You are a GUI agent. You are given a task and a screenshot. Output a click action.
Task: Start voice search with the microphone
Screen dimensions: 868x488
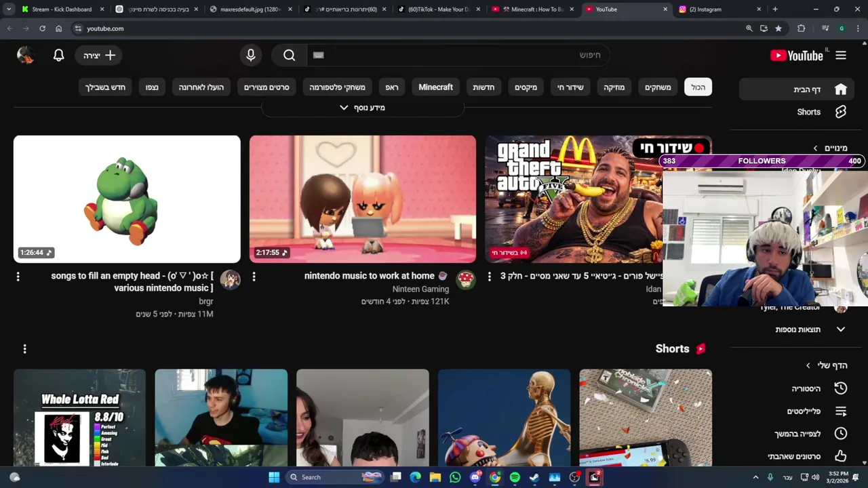(251, 56)
